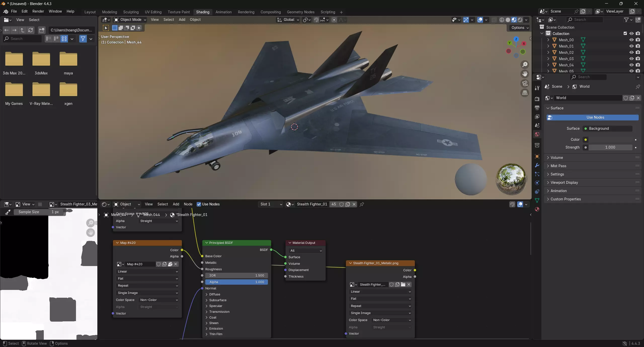
Task: Toggle file browser filter funnel
Action: [x=83, y=39]
